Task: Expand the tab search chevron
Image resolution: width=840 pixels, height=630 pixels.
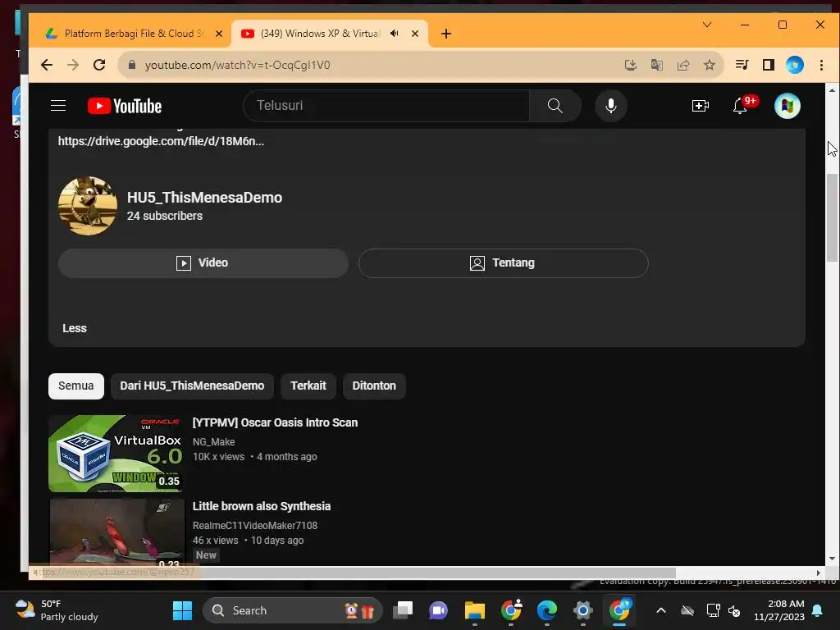Action: point(707,25)
